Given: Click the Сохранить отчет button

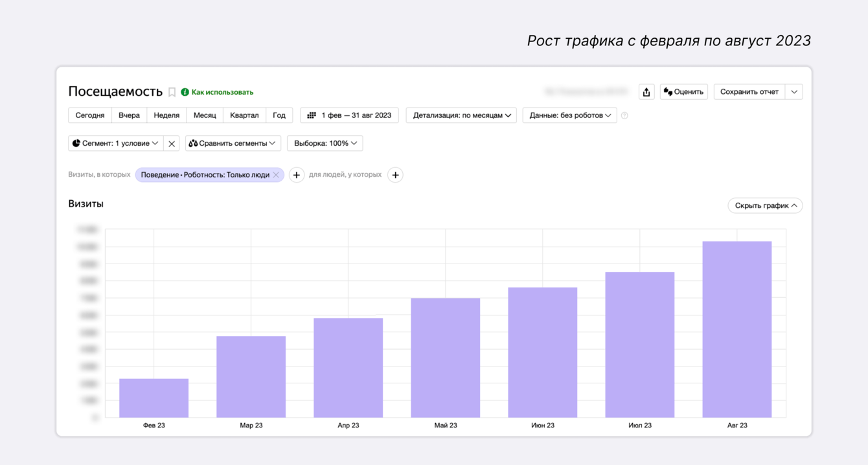Looking at the screenshot, I should click(x=749, y=92).
